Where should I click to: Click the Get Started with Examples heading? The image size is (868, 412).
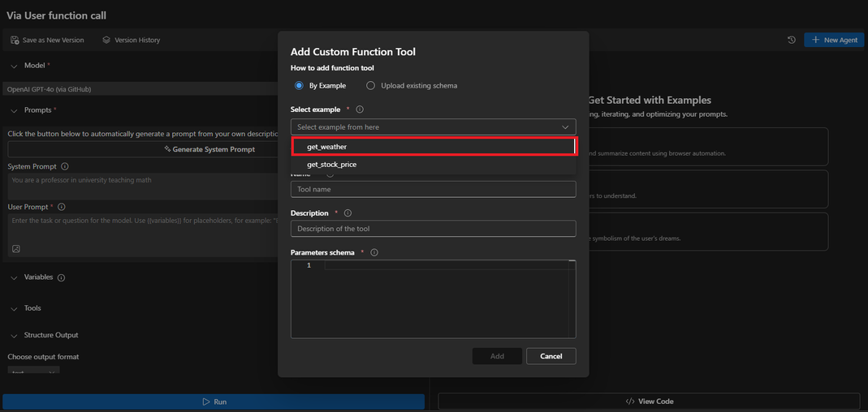pos(649,101)
